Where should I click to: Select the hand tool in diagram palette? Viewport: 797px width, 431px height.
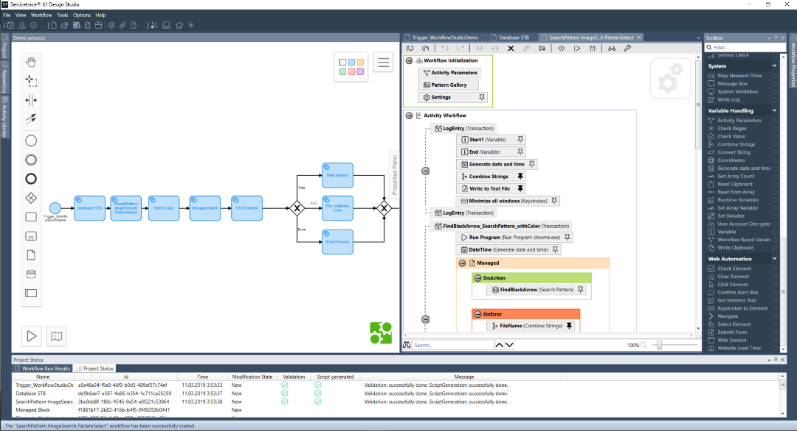(x=30, y=59)
